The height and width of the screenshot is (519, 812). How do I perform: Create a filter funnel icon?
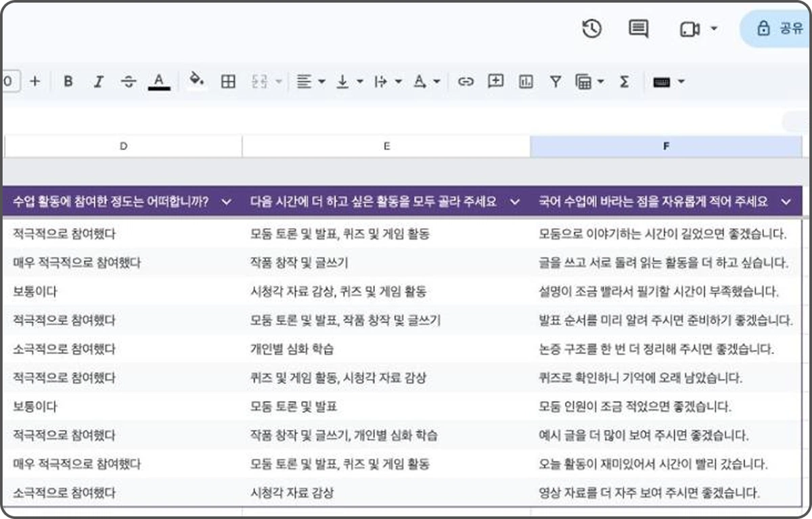(556, 81)
